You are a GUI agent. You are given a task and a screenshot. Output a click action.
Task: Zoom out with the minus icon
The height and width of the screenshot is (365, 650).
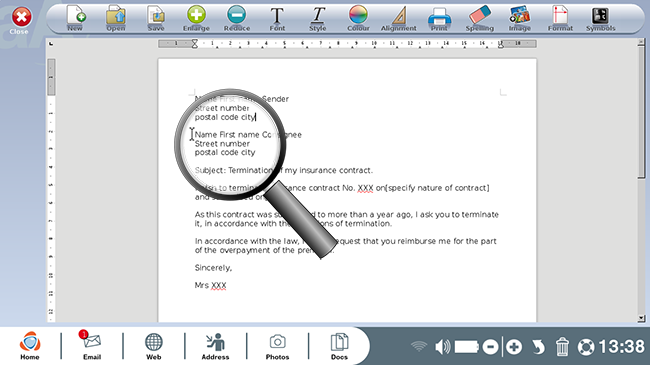[x=490, y=347]
